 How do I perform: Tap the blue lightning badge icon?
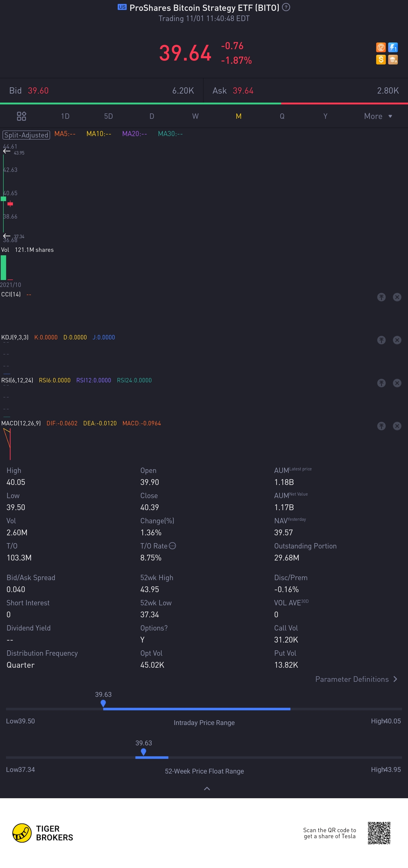(393, 48)
